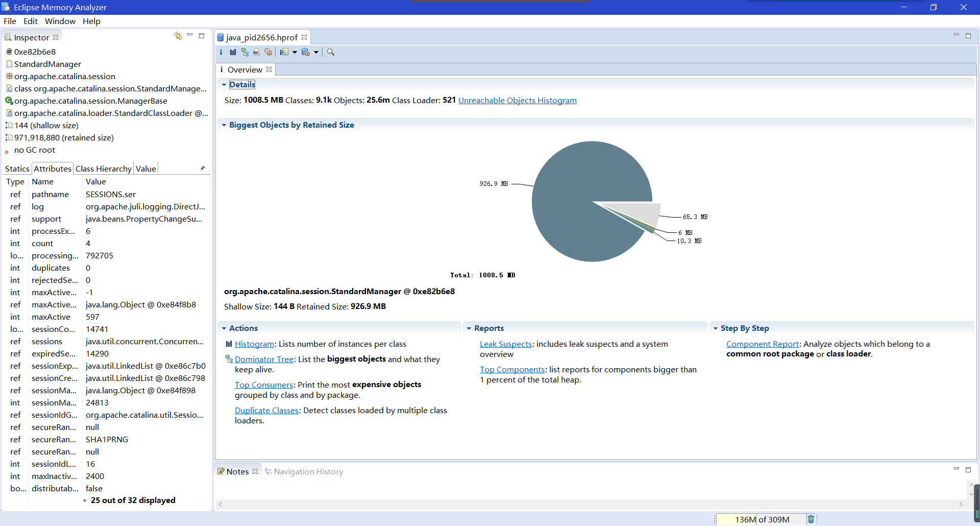The height and width of the screenshot is (526, 980).
Task: Switch to the Value tab
Action: tap(146, 169)
